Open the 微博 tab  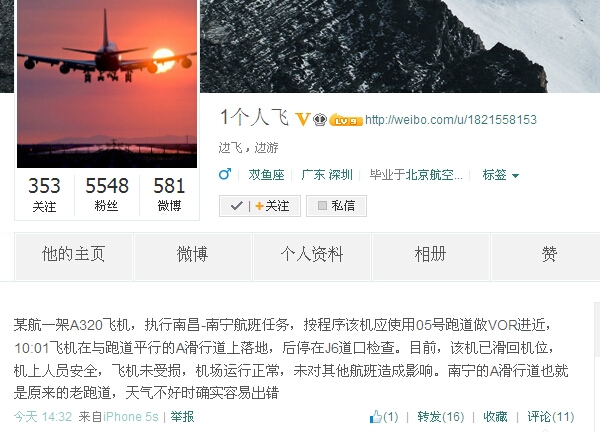[x=192, y=256]
